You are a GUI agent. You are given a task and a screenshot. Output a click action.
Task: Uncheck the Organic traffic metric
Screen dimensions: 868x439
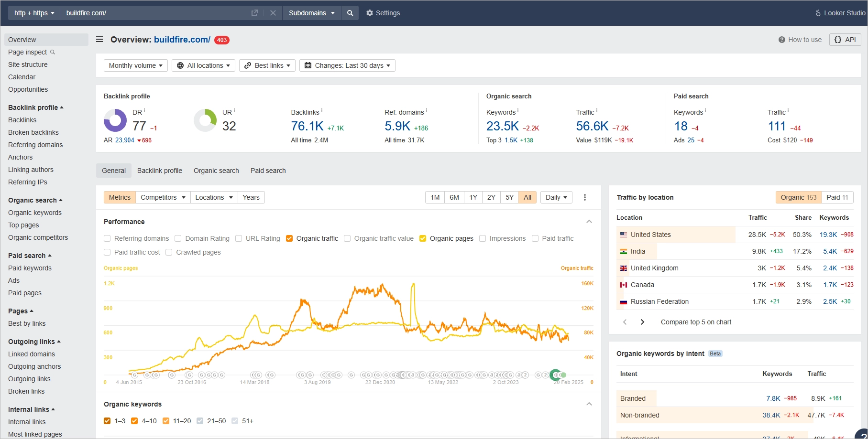click(x=289, y=238)
